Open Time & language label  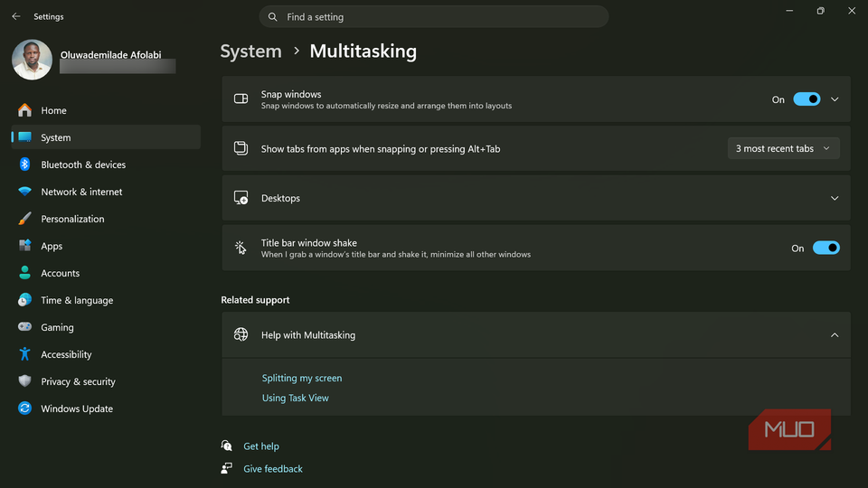[77, 300]
